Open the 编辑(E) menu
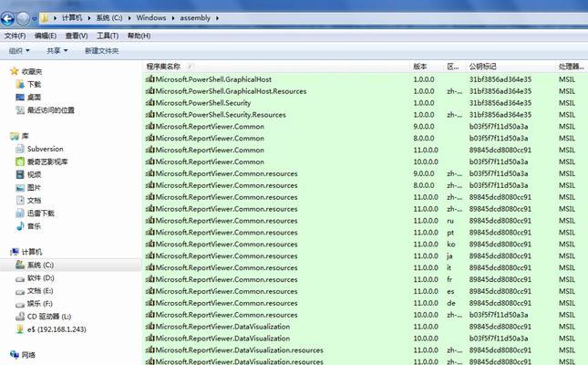588x365 pixels. [x=46, y=36]
